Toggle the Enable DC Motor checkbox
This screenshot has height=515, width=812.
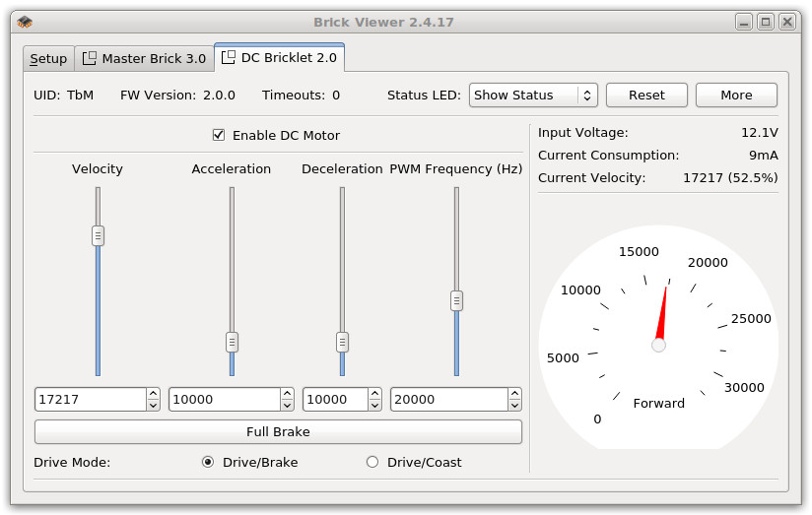(219, 135)
